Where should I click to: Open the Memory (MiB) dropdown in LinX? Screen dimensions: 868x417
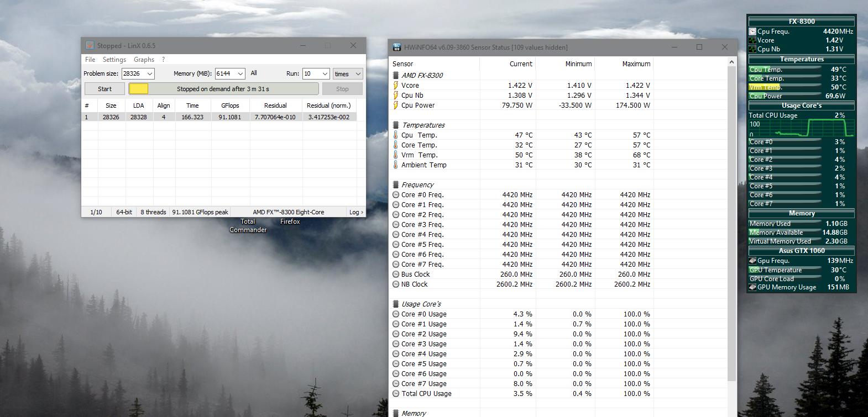(240, 73)
